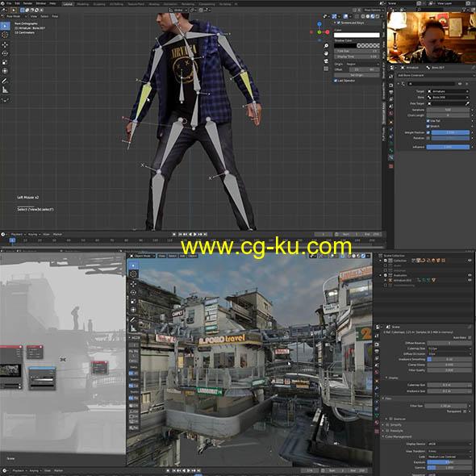The height and width of the screenshot is (476, 476).
Task: Toggle the Stretch checkbox
Action: click(x=428, y=127)
